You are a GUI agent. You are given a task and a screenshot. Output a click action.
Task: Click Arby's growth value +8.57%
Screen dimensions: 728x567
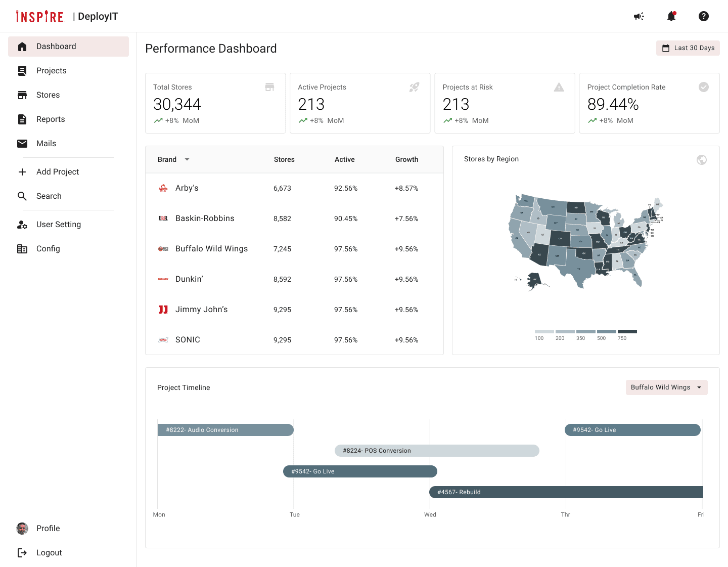click(x=406, y=188)
